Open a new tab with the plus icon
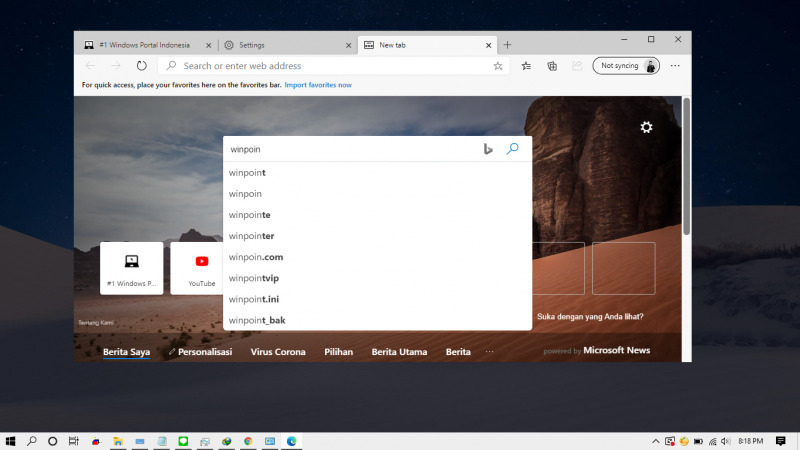Viewport: 800px width, 450px height. 507,45
